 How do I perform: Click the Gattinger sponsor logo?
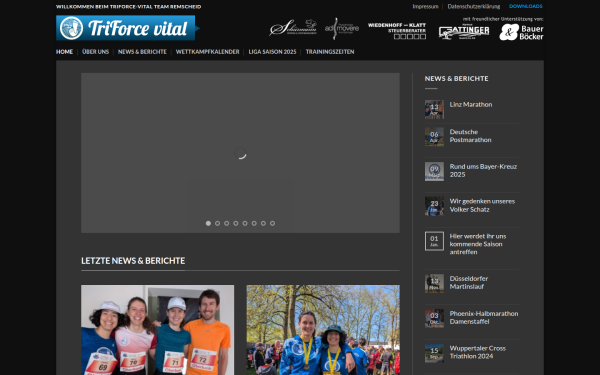[464, 32]
